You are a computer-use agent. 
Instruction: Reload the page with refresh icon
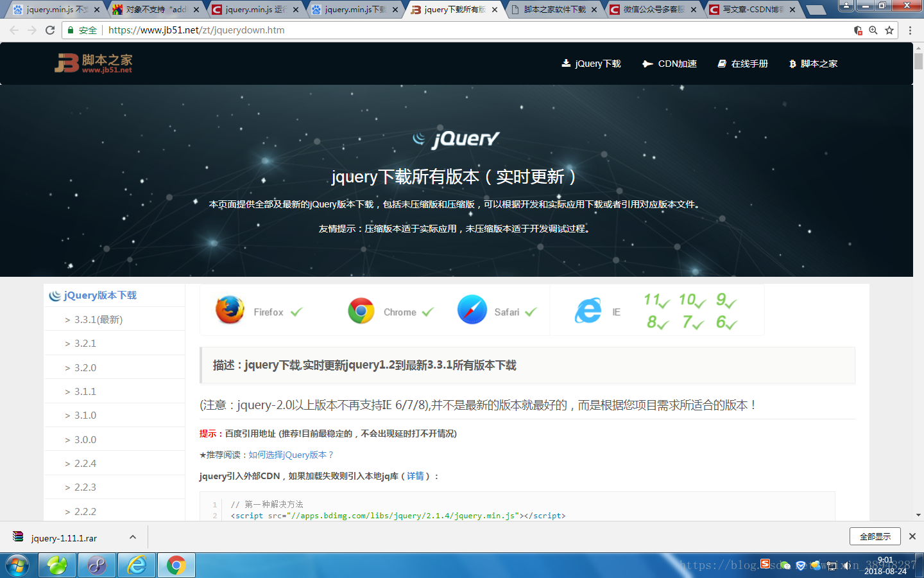pyautogui.click(x=50, y=30)
